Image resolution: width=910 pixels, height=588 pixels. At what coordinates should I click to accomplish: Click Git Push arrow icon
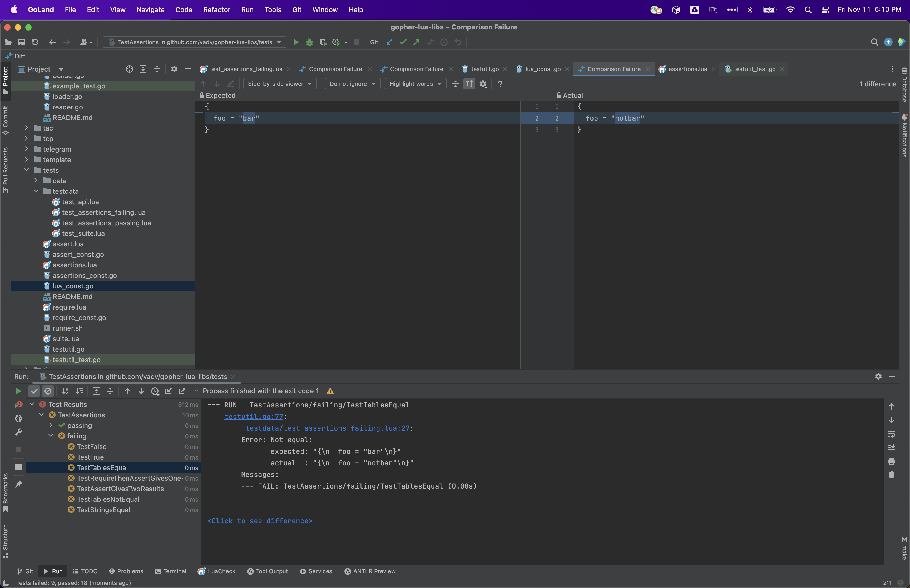pos(417,42)
